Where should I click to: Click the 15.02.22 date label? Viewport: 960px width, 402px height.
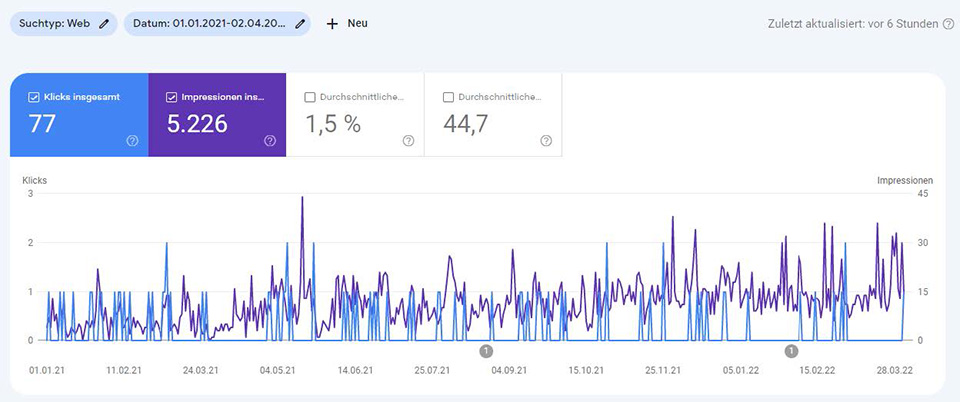pyautogui.click(x=817, y=370)
